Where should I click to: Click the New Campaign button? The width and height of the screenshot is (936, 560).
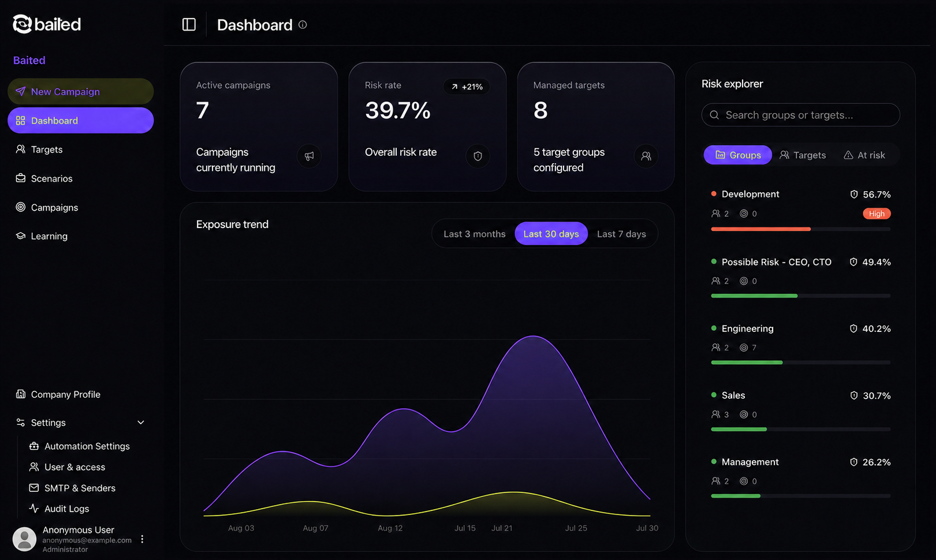[x=81, y=91]
